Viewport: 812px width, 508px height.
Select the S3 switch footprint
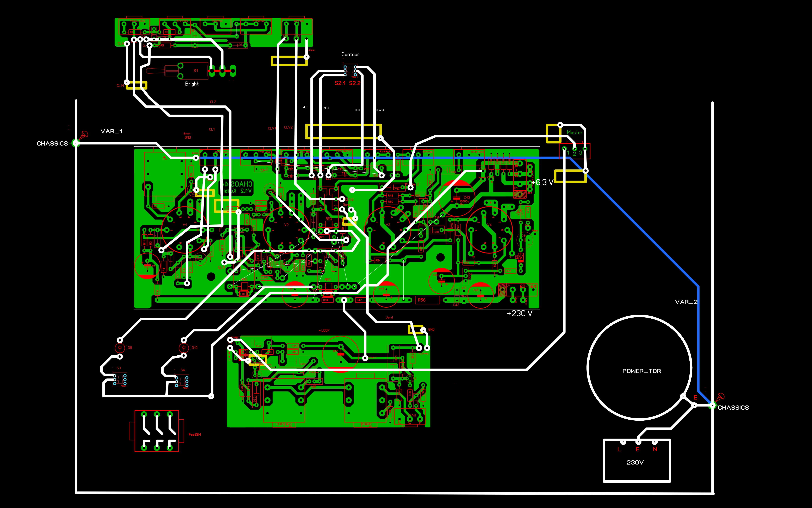[x=120, y=380]
